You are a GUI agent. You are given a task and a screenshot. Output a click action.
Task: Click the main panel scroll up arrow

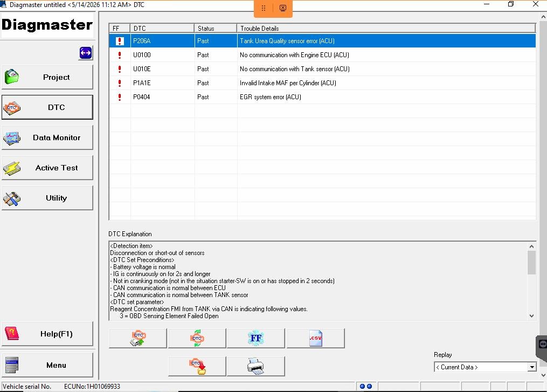coord(543,16)
